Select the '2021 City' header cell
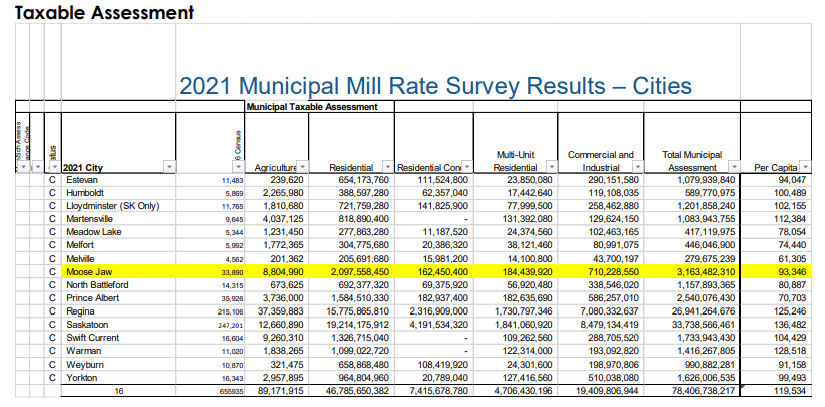This screenshot has height=407, width=825. click(x=118, y=143)
